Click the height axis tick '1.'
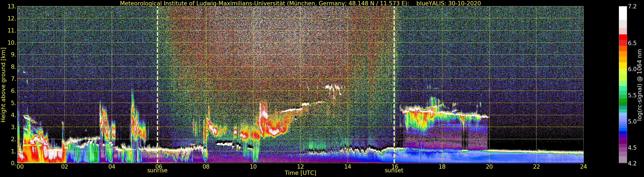644x177 pixels. pos(14,151)
